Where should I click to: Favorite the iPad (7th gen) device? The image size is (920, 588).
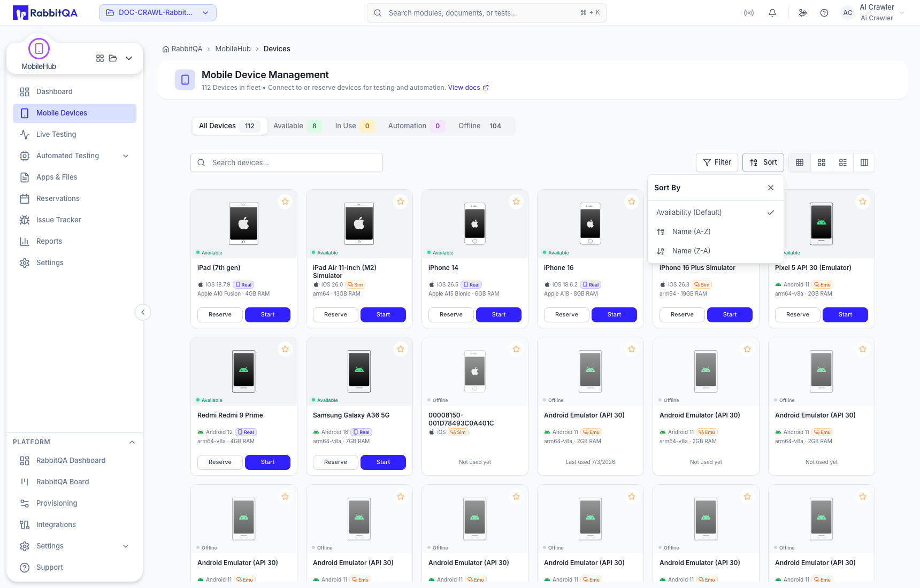pyautogui.click(x=285, y=202)
